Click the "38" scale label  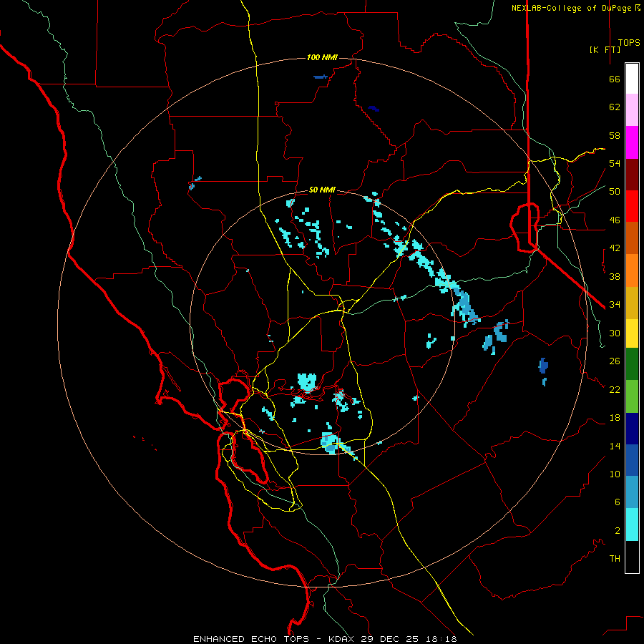[x=615, y=276]
